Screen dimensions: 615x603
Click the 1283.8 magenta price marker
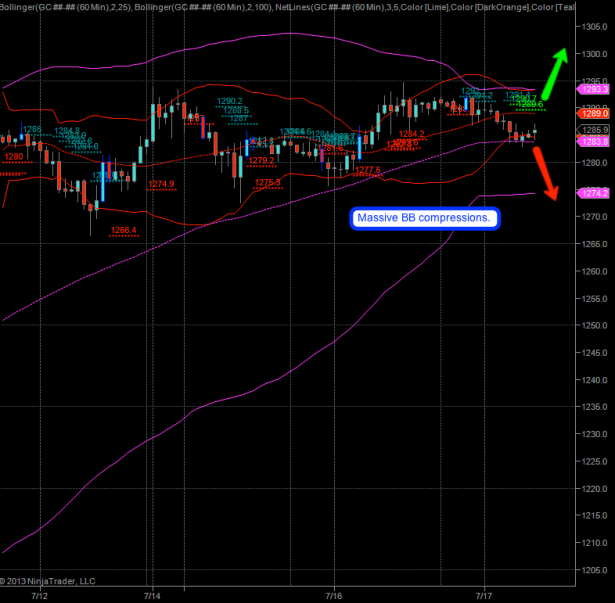pyautogui.click(x=593, y=141)
